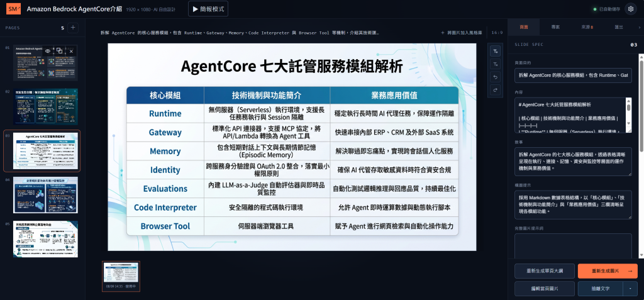
Task: Click the scrollbar down arrow in right panel
Action: pos(641,255)
